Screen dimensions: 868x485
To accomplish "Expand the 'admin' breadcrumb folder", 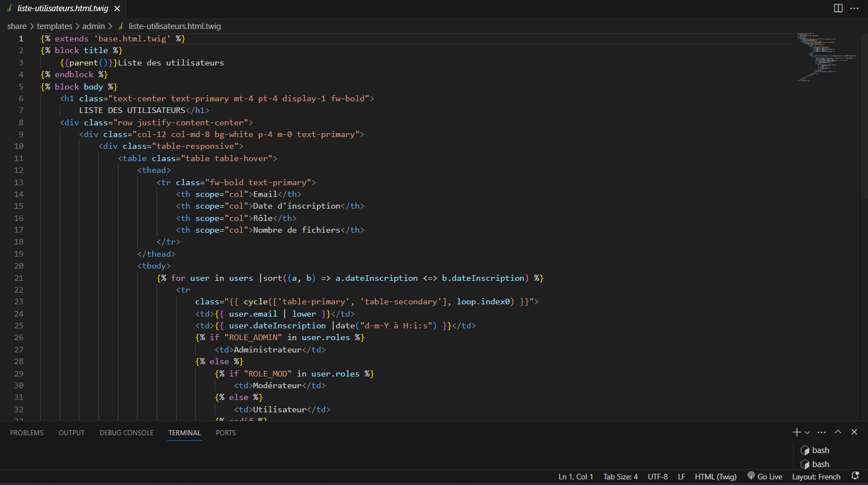I will 93,26.
